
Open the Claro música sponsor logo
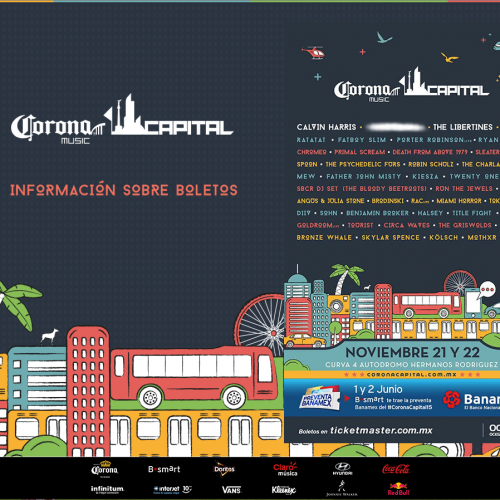pyautogui.click(x=285, y=469)
